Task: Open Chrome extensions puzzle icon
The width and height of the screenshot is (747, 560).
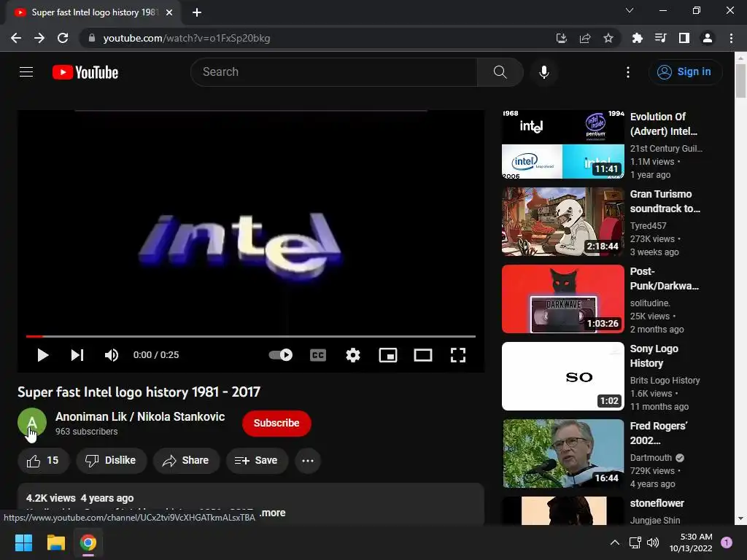Action: click(638, 38)
